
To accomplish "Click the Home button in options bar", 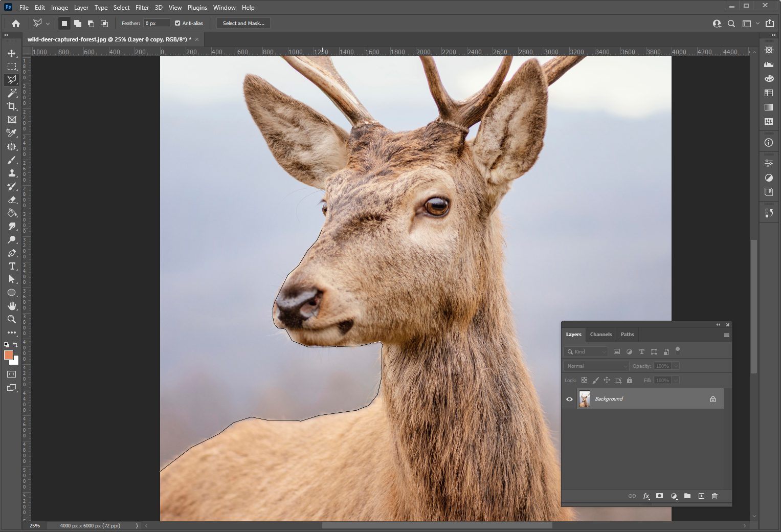I will pyautogui.click(x=16, y=23).
